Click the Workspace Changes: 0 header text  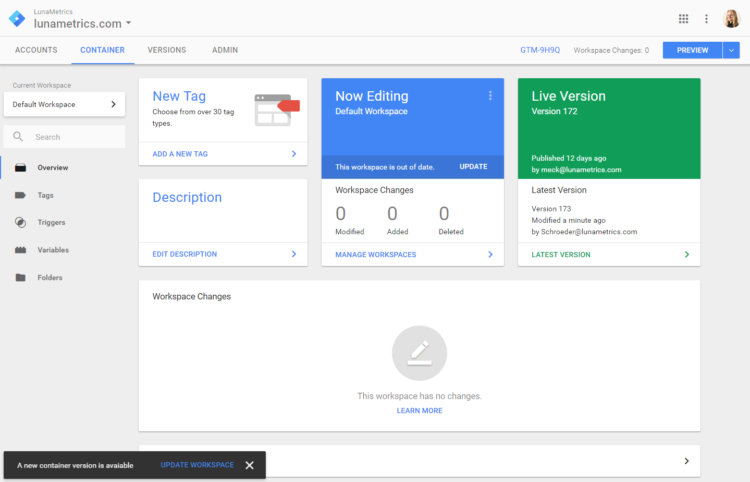tap(611, 50)
